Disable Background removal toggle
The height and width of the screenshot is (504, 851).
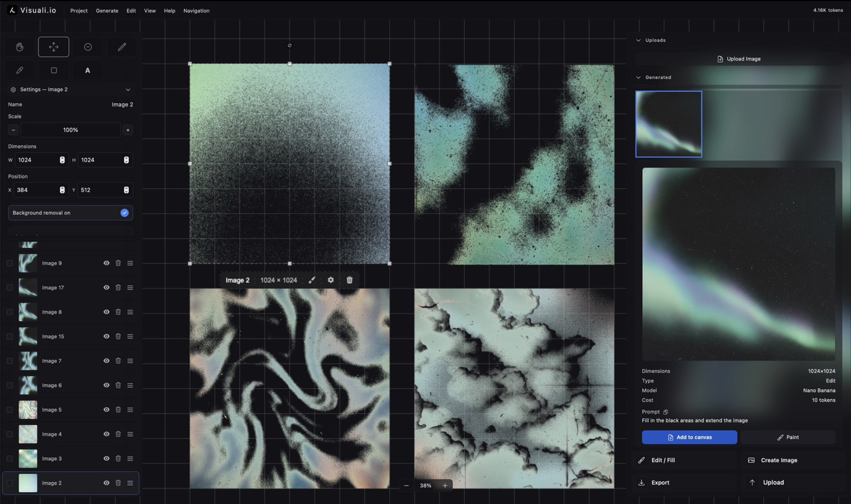124,212
